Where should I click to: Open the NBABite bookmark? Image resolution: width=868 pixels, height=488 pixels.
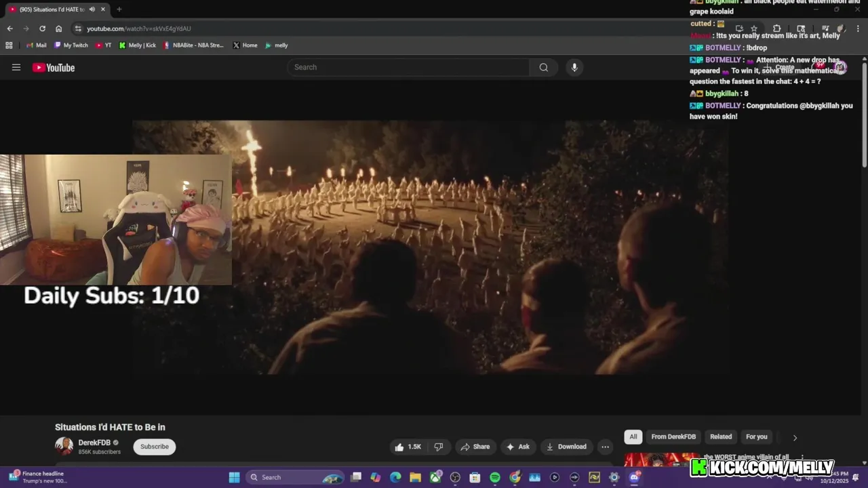[193, 45]
